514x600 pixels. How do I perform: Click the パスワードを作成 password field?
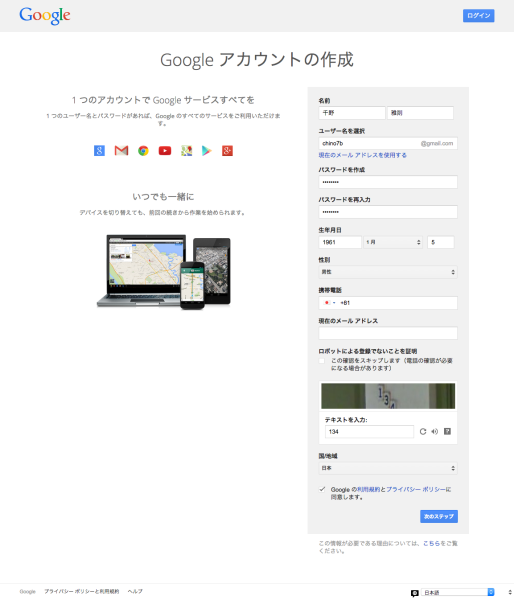[388, 182]
